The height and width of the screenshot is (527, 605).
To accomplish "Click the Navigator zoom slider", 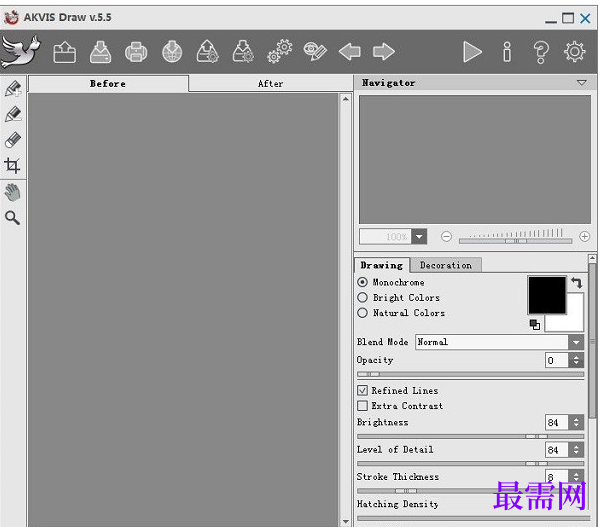I will [515, 241].
